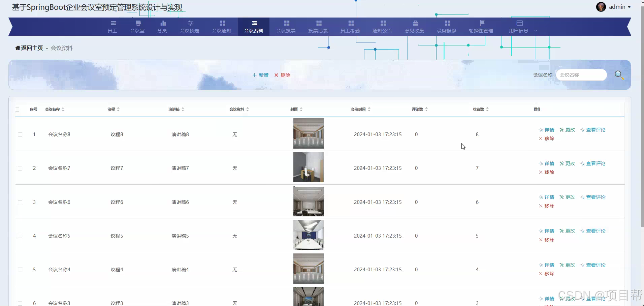Viewport: 644px width, 306px height.
Task: Open 查看评论 for 会议名称7
Action: [593, 163]
